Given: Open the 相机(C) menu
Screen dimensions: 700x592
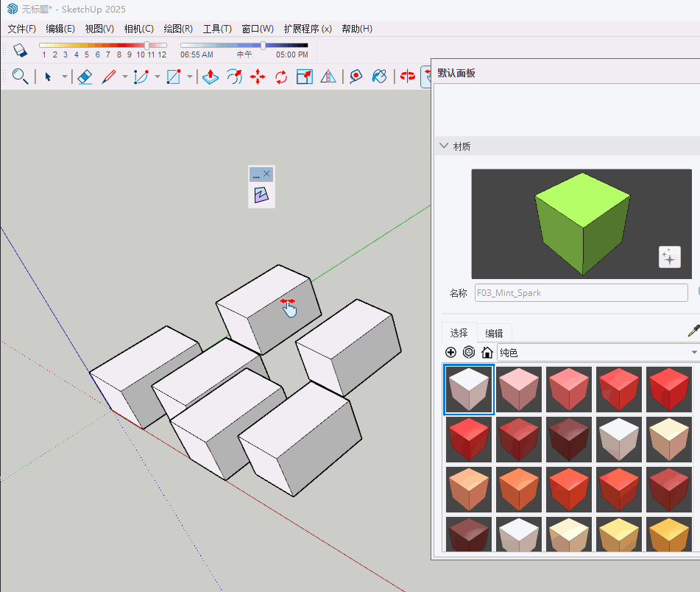Looking at the screenshot, I should click(139, 29).
